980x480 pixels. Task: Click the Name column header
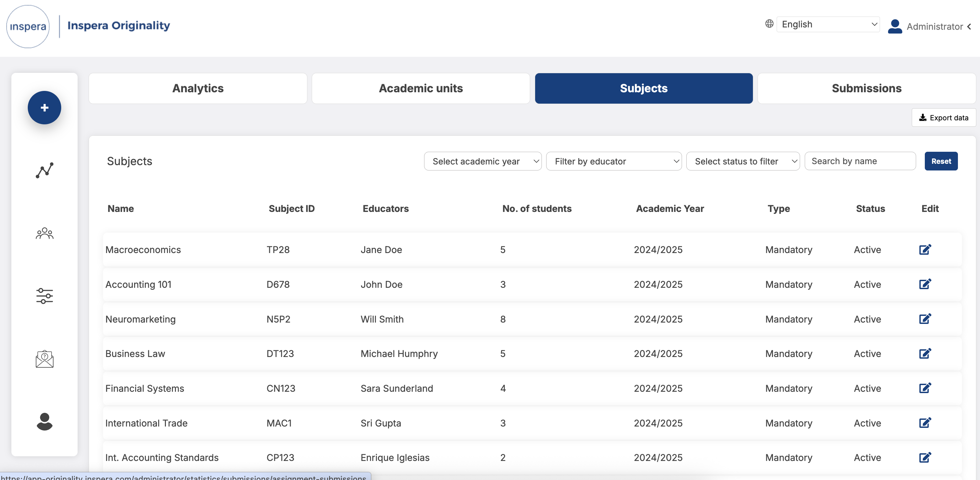pos(121,209)
